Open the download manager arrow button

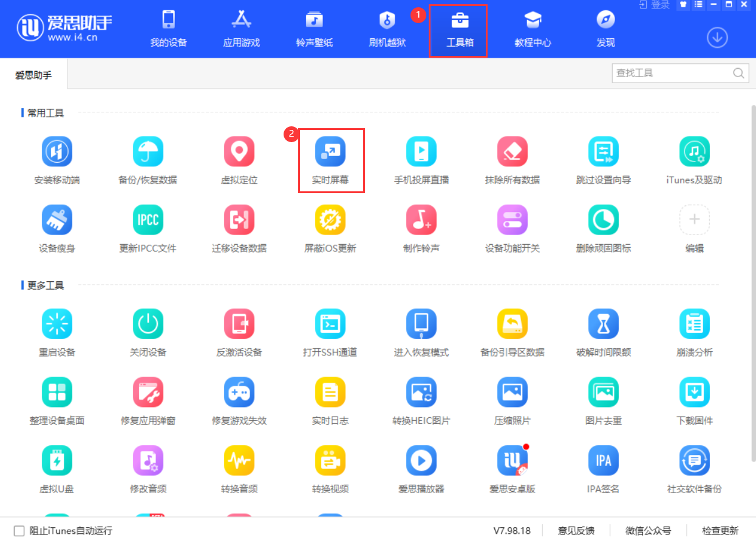tap(717, 38)
